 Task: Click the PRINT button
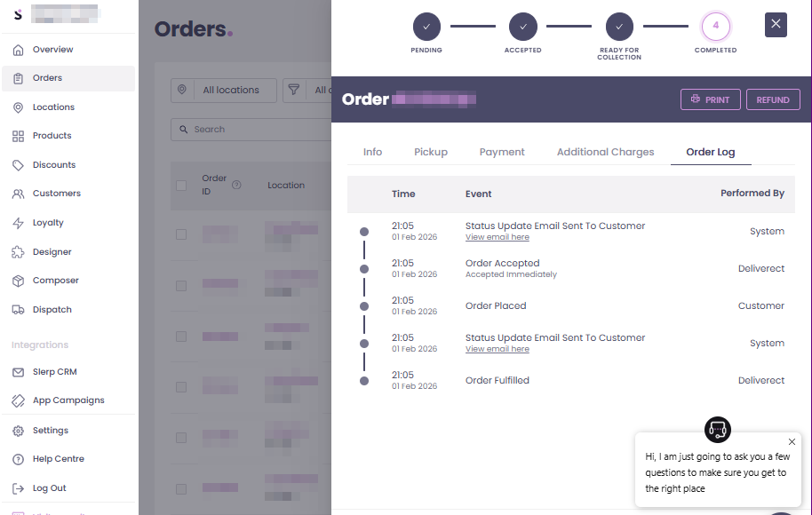(x=710, y=99)
